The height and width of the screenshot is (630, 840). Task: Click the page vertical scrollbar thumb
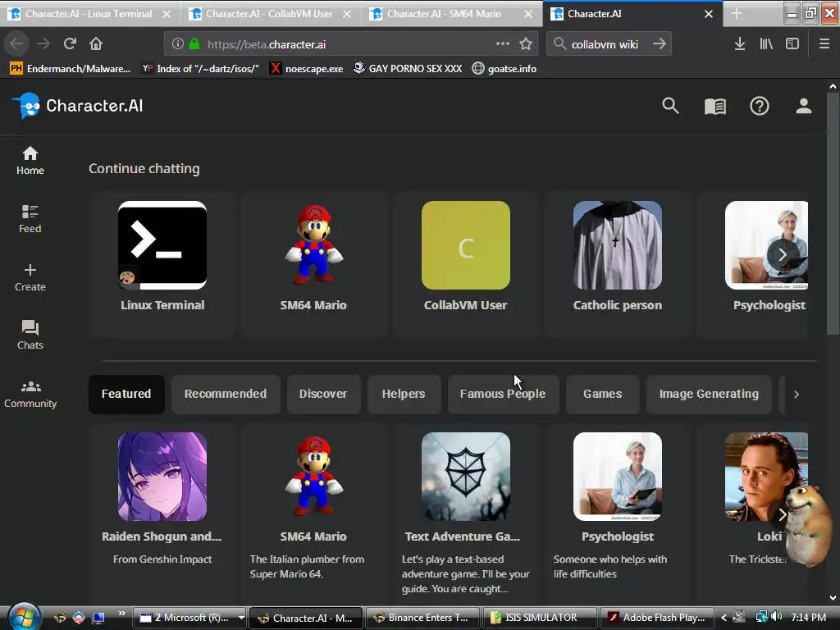[x=833, y=214]
